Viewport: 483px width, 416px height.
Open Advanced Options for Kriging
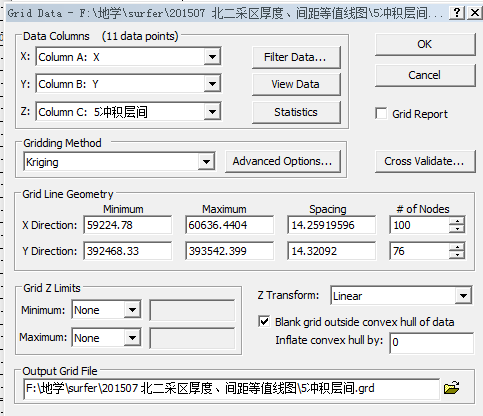click(x=283, y=161)
